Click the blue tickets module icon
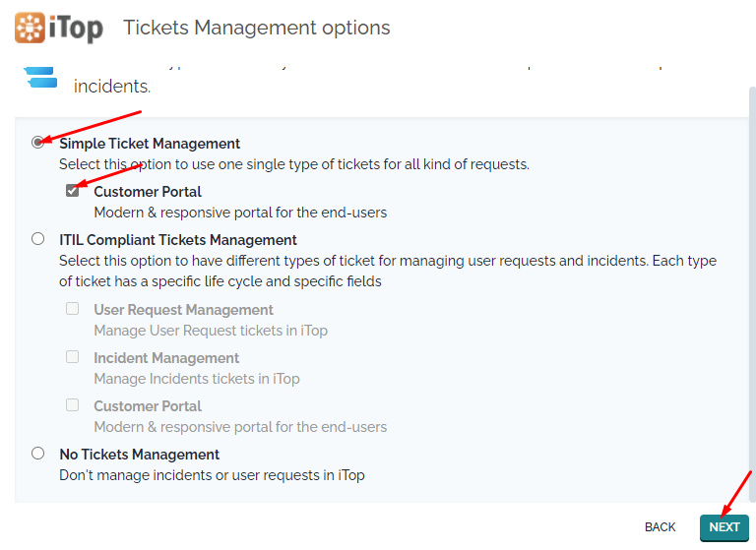756x550 pixels. click(41, 78)
